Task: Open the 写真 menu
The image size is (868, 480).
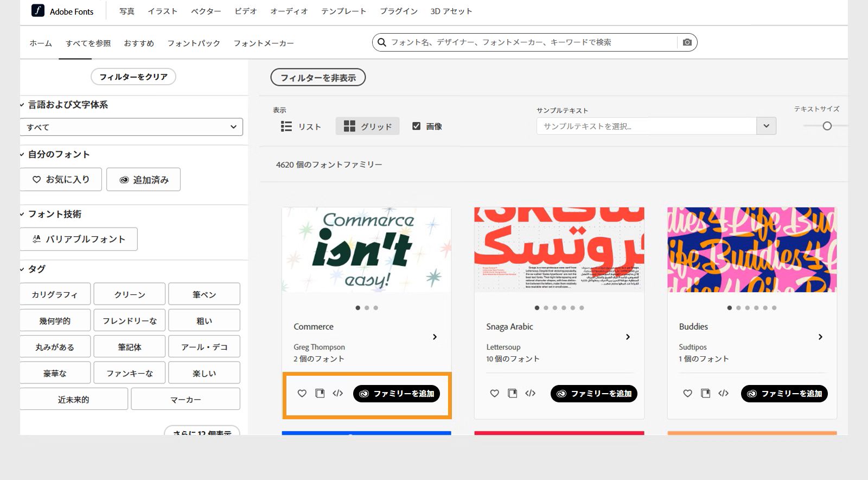Action: tap(127, 11)
